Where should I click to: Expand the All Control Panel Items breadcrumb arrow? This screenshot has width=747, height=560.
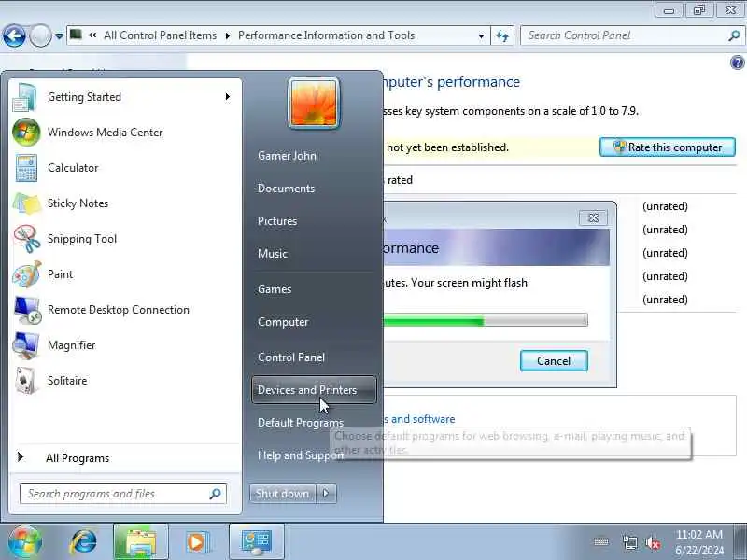[228, 35]
